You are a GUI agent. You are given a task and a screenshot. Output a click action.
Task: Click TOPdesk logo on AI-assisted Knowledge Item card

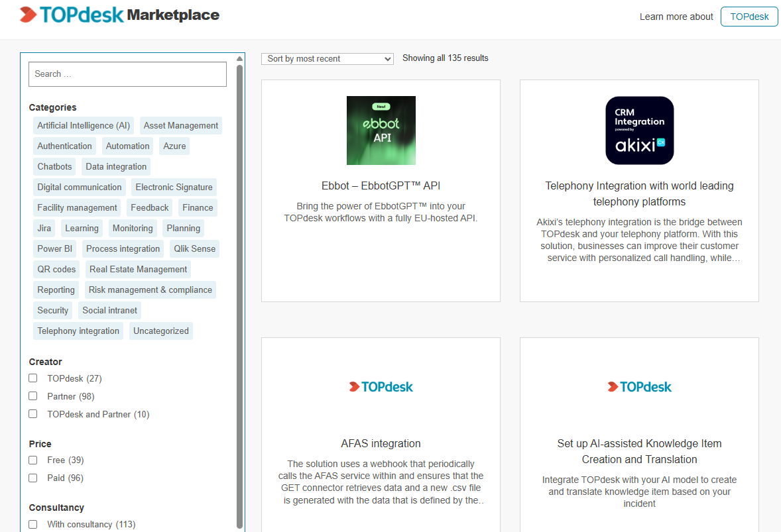point(640,387)
